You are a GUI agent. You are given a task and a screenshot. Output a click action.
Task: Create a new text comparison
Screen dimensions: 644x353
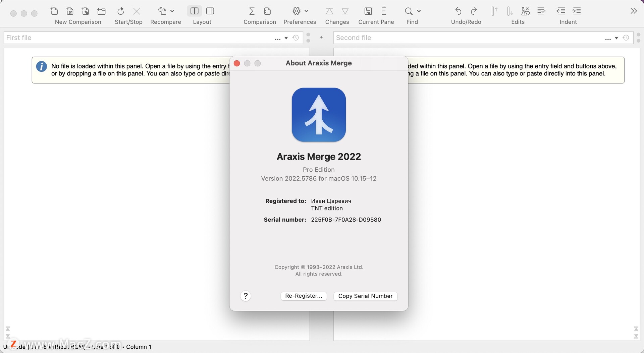(54, 11)
